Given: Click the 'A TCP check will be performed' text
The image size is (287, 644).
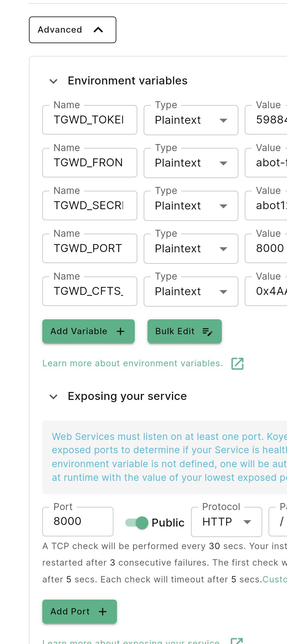Looking at the screenshot, I should tap(165, 563).
